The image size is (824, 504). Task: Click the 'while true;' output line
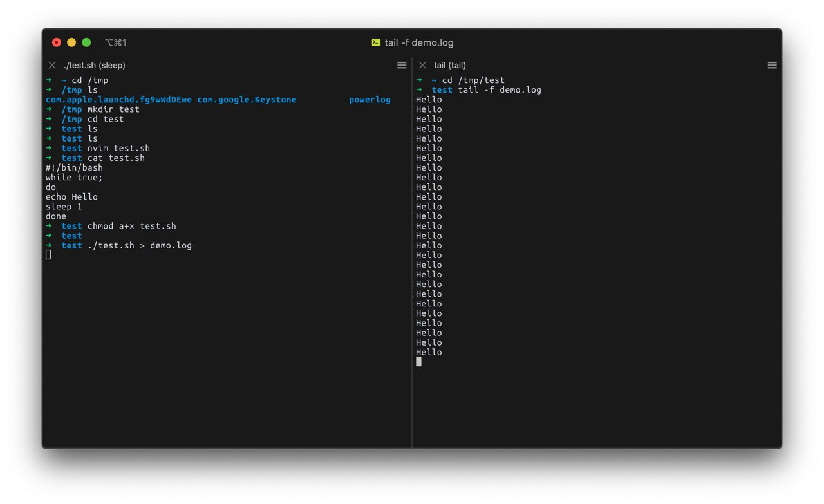74,177
